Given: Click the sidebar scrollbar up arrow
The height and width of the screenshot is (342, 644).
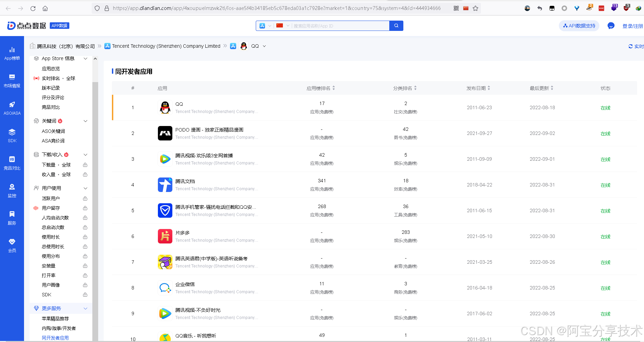Looking at the screenshot, I should tap(95, 59).
